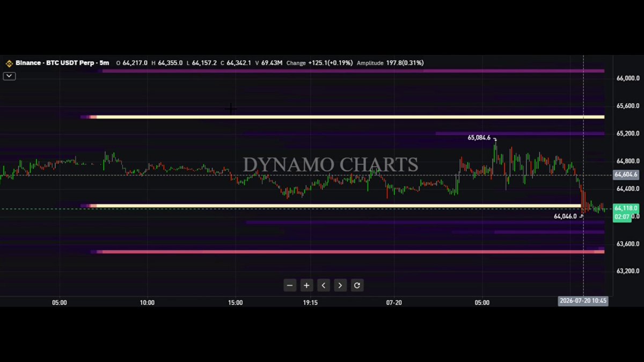Click the high value "H 64,355.0"
This screenshot has height=362, width=644.
[x=167, y=63]
